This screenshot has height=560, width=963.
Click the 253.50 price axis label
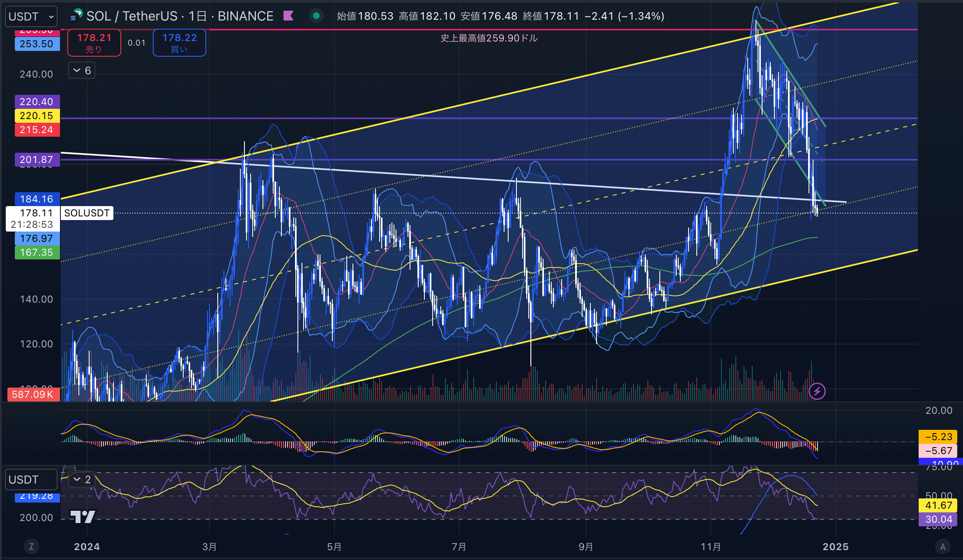37,44
